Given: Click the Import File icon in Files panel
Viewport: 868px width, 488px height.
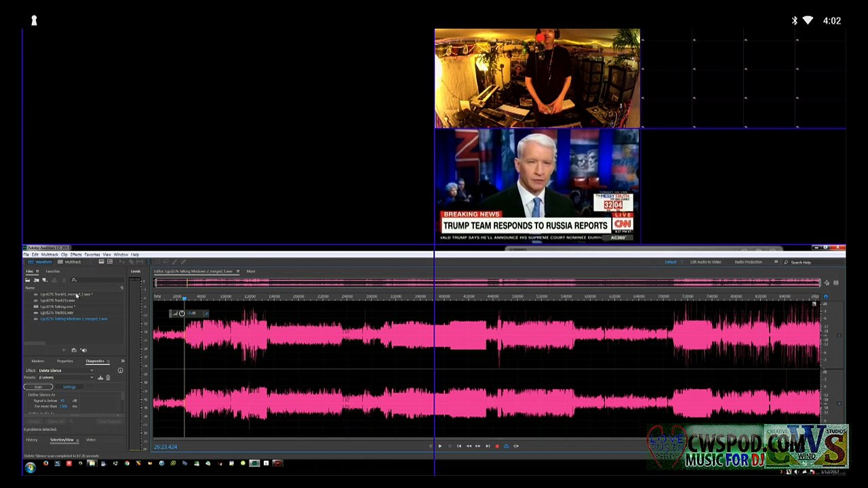Looking at the screenshot, I should [36, 280].
